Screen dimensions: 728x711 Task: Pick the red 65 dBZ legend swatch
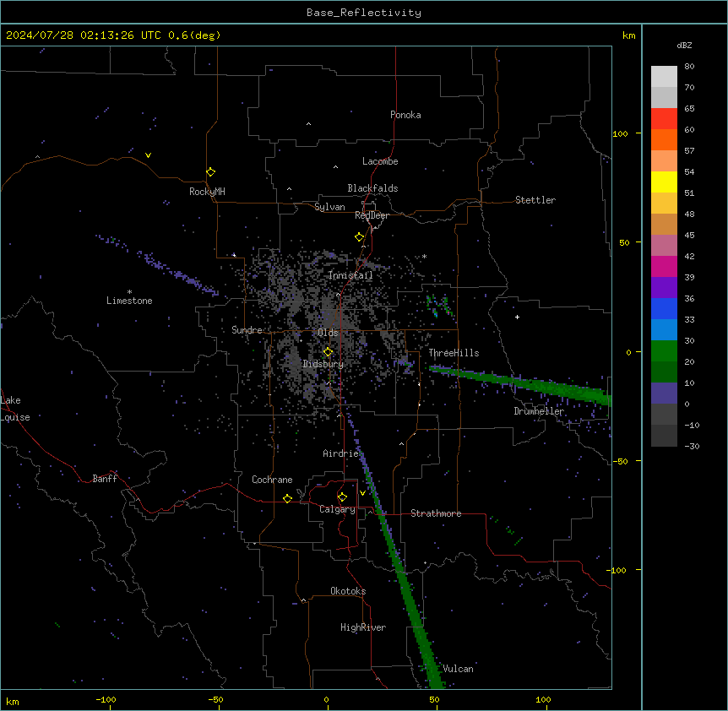click(x=664, y=119)
